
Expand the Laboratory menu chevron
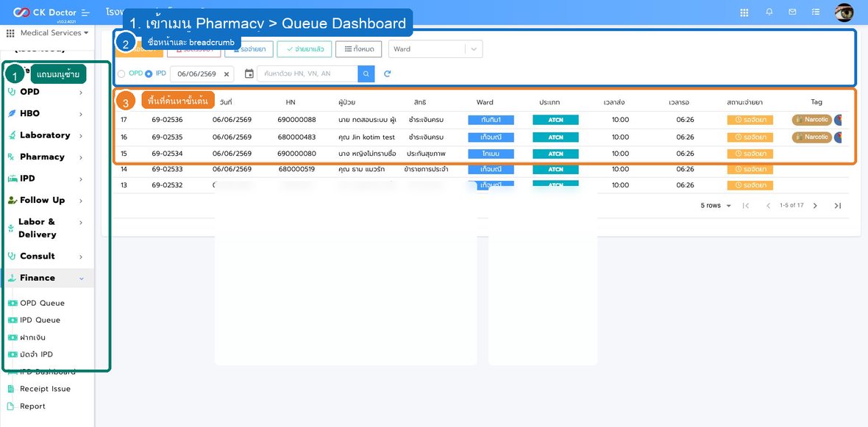tap(81, 135)
